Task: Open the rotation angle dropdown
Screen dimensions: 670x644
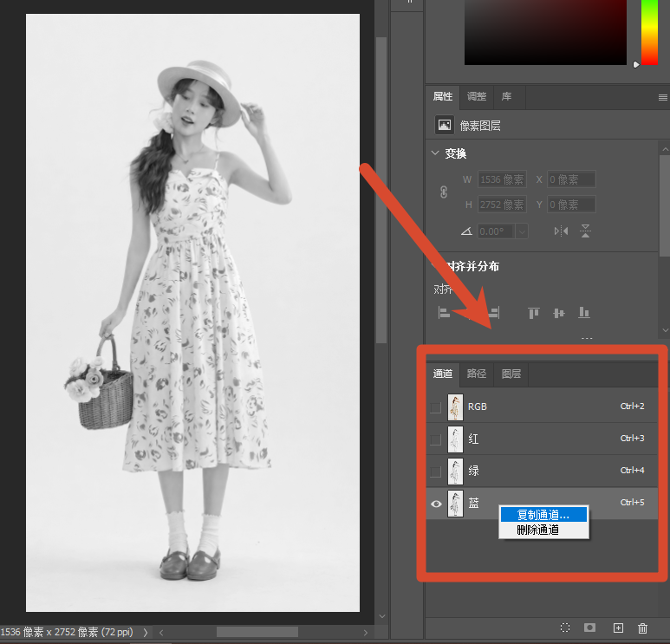Action: 522,231
